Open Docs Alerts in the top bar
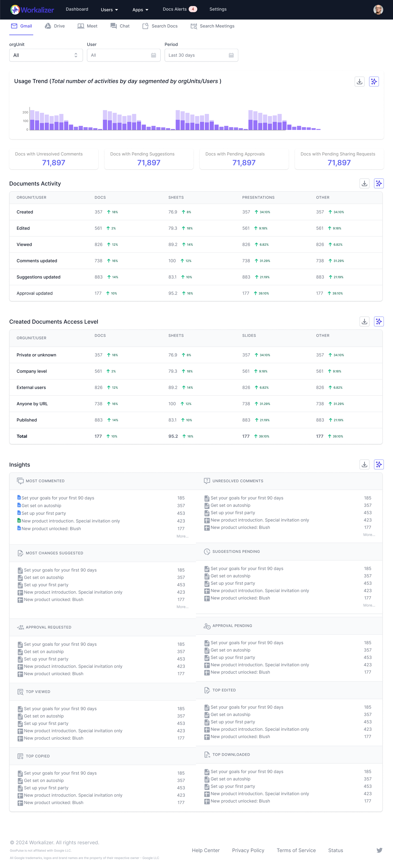Image resolution: width=393 pixels, height=868 pixels. 180,9
